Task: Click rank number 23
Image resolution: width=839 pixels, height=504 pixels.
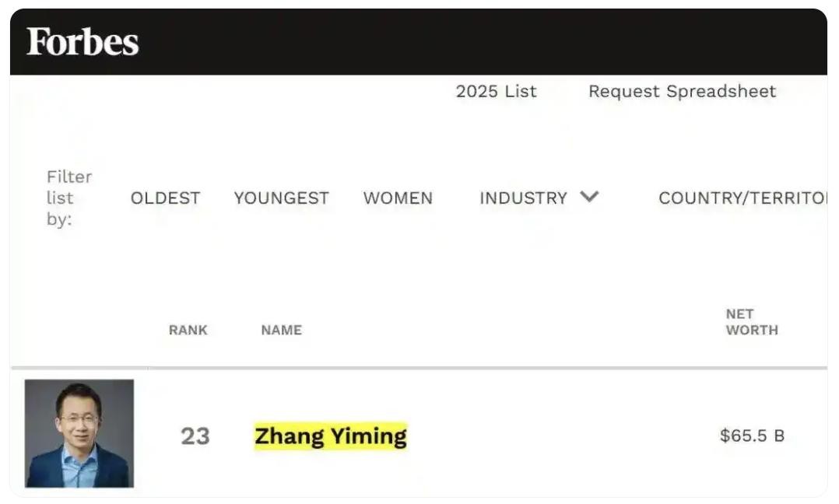Action: [195, 436]
